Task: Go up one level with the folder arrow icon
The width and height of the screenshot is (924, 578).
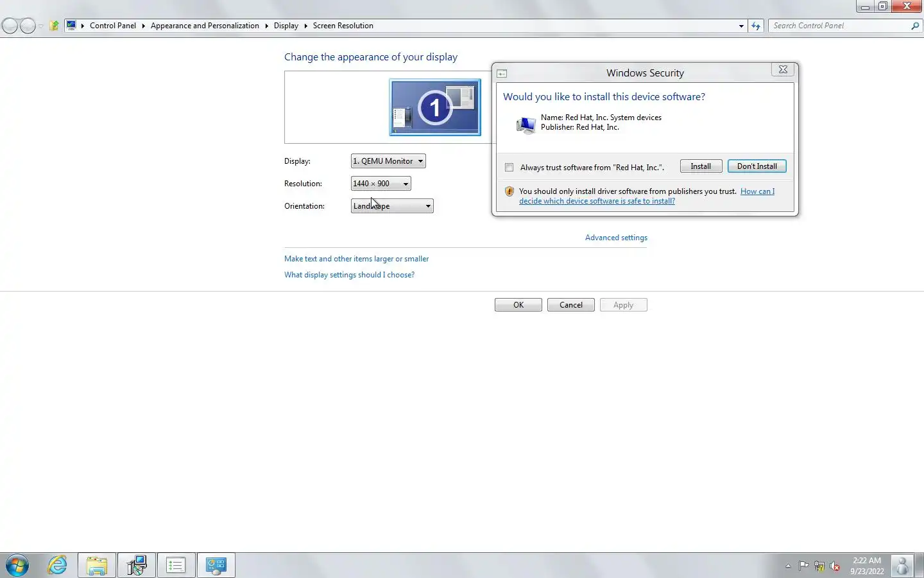Action: 54,26
